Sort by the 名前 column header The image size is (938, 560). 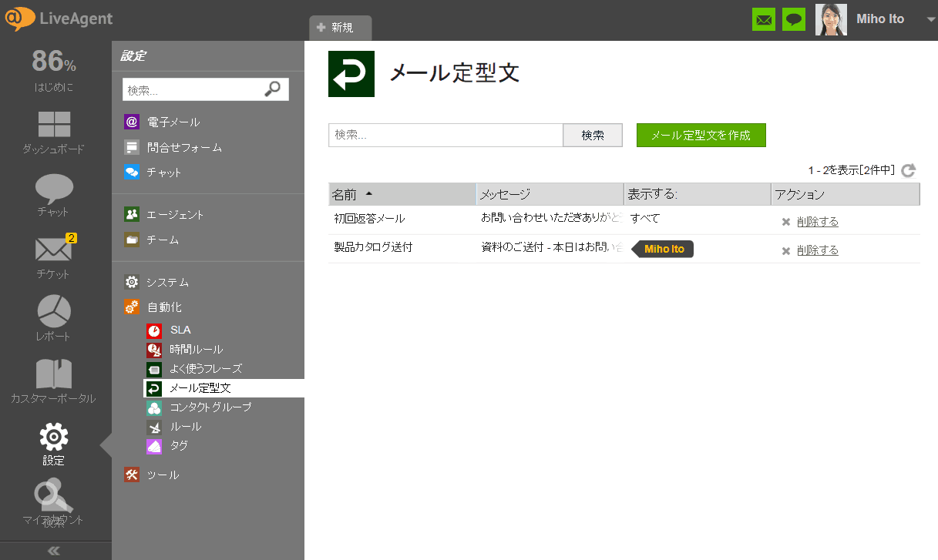402,194
